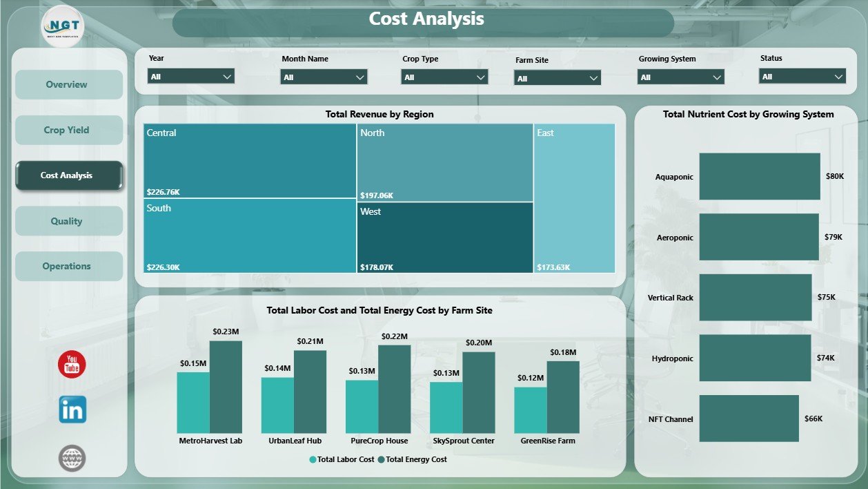Click MetroHarvest Lab energy cost bar $0.23M

226,387
